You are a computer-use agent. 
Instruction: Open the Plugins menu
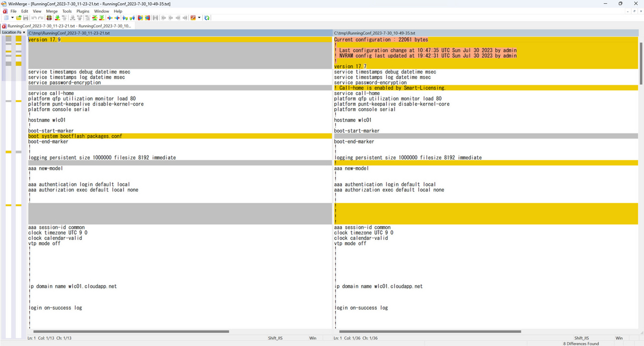82,11
